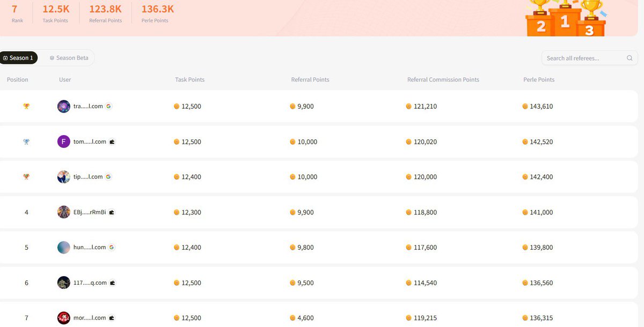
Task: Click the 118,800 commission points value
Action: click(x=425, y=212)
